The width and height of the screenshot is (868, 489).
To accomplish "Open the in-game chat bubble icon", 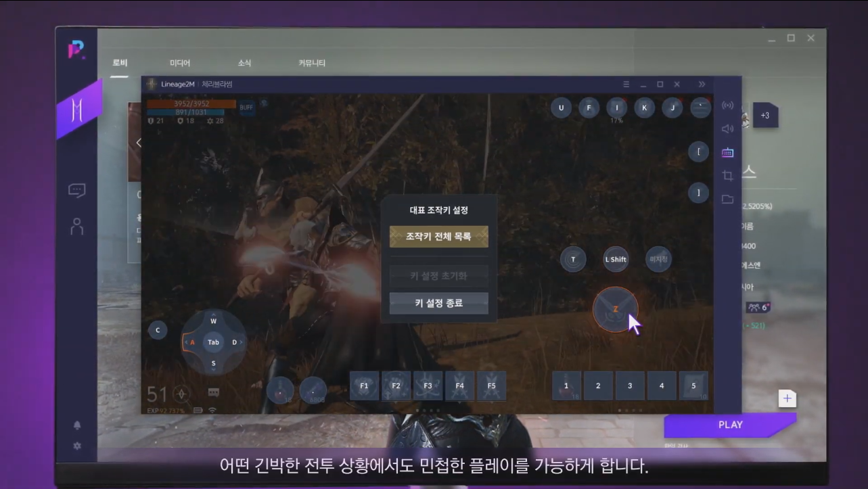I will tap(214, 392).
